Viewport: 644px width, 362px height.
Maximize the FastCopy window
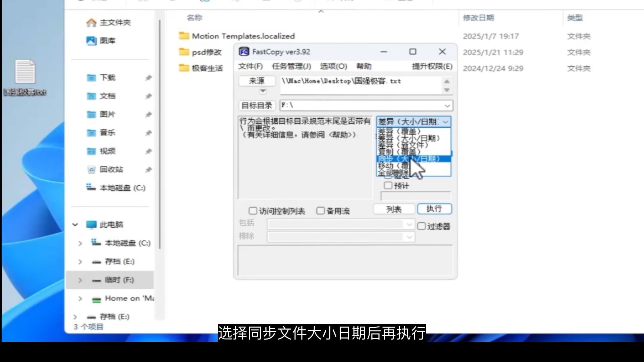pyautogui.click(x=413, y=52)
